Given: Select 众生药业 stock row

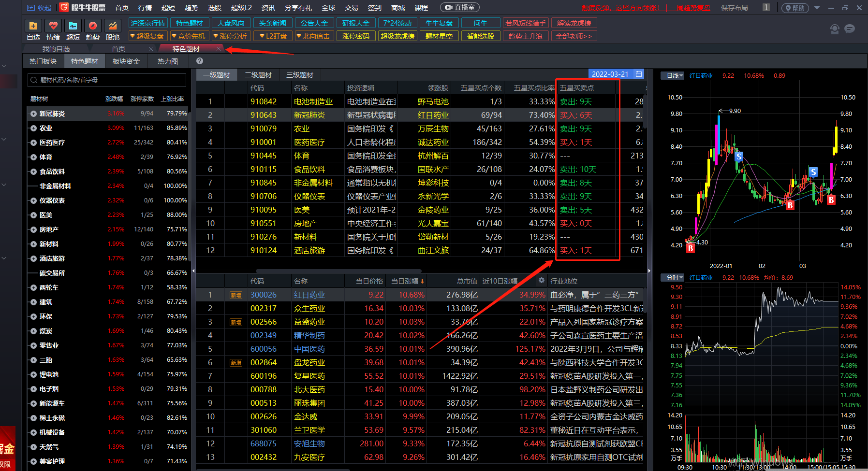Looking at the screenshot, I should pos(421,308).
